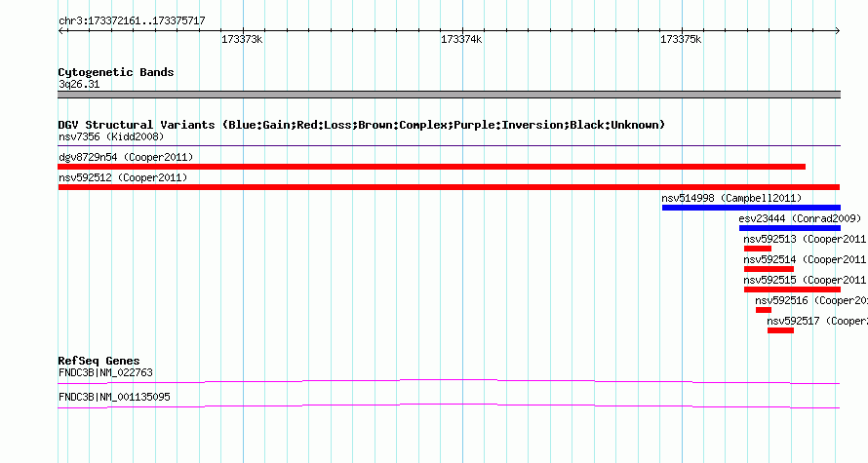This screenshot has height=463, width=868.
Task: Click the nsv592513 red loss bar
Action: [757, 249]
